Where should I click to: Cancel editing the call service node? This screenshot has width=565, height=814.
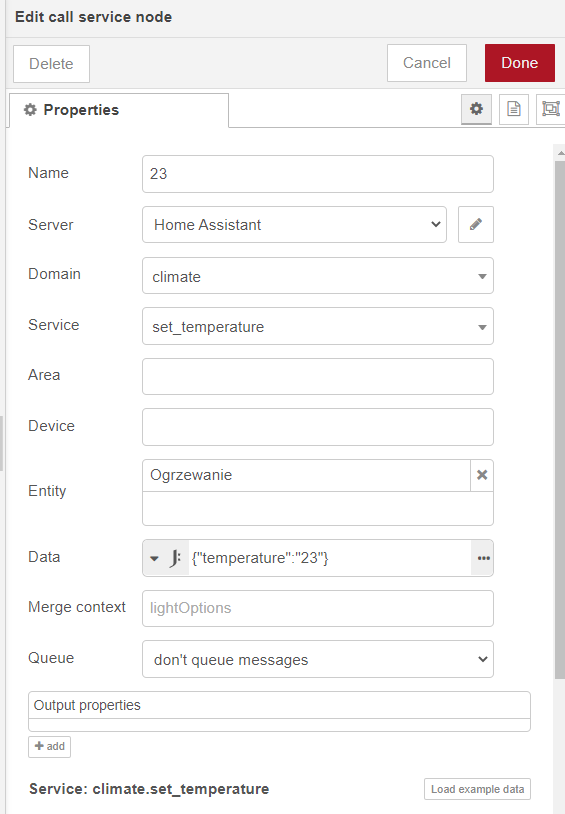coord(427,63)
